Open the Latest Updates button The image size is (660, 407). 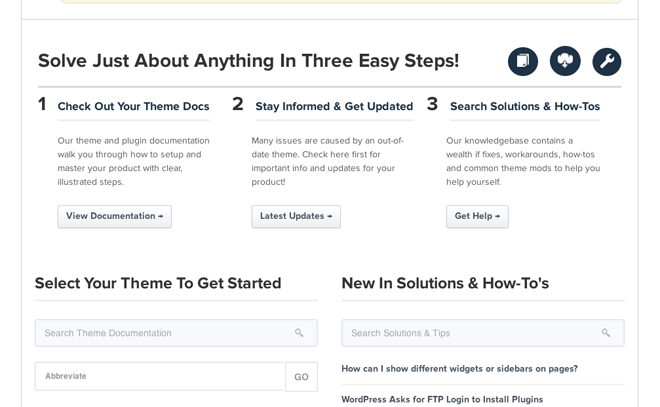296,216
